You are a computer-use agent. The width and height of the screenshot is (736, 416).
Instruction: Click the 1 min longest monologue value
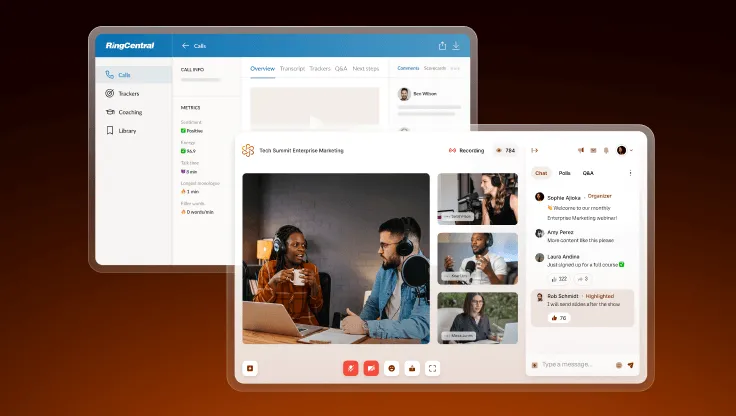coord(190,192)
